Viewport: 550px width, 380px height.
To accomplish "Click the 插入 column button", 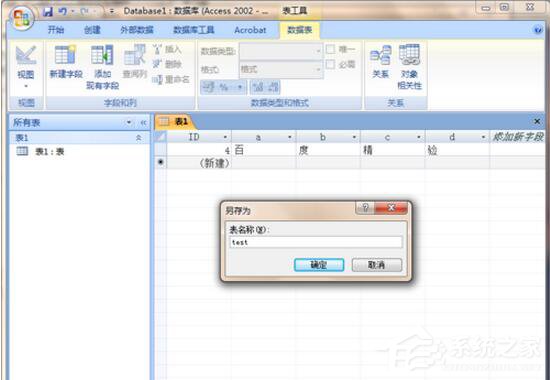I will click(x=167, y=49).
